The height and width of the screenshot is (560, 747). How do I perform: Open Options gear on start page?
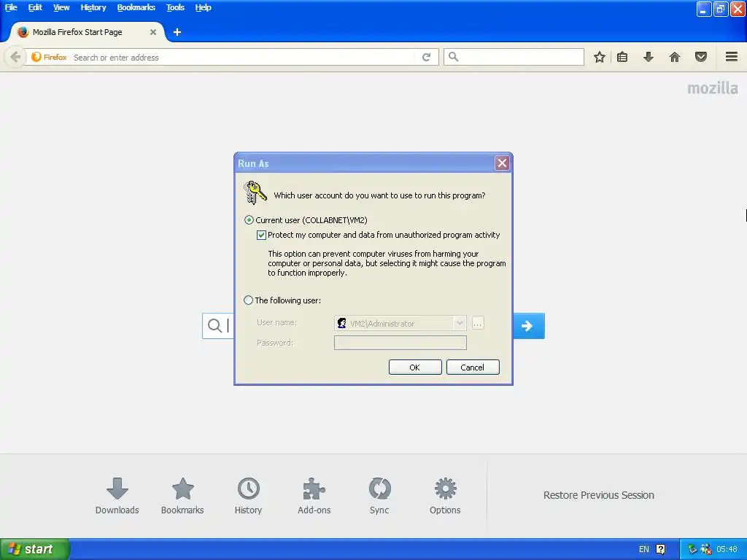click(x=445, y=496)
